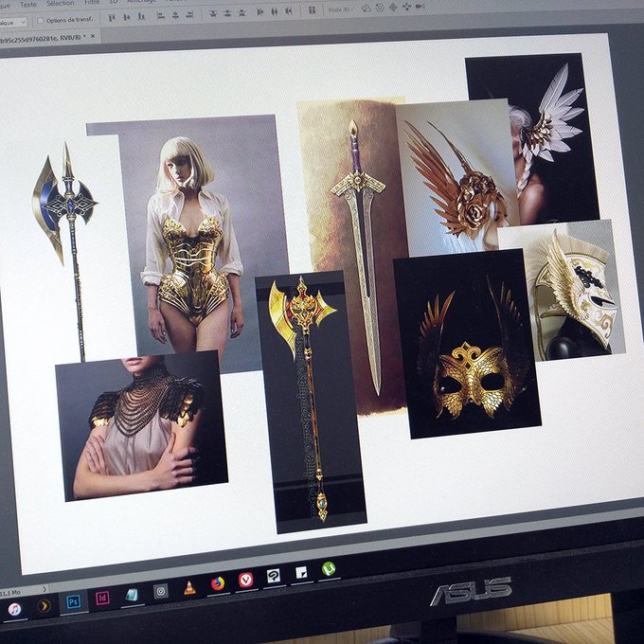Screen dimensions: 644x644
Task: Expand the status bar info arrow
Action: [x=45, y=589]
